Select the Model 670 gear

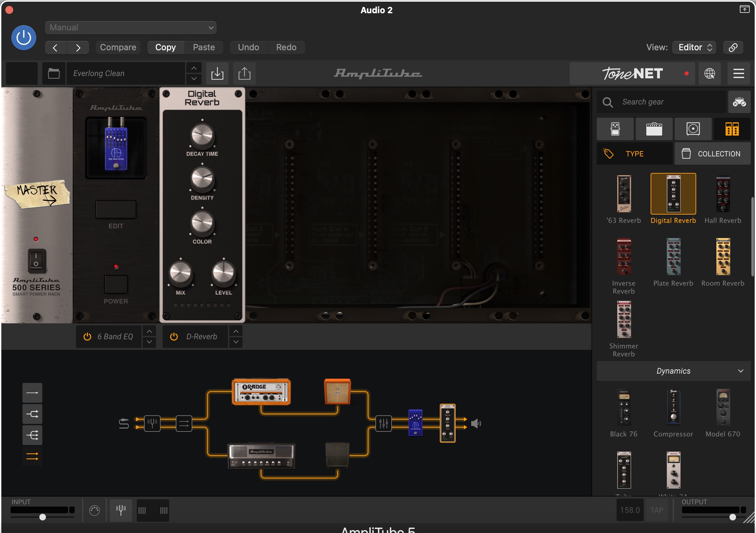coord(723,413)
